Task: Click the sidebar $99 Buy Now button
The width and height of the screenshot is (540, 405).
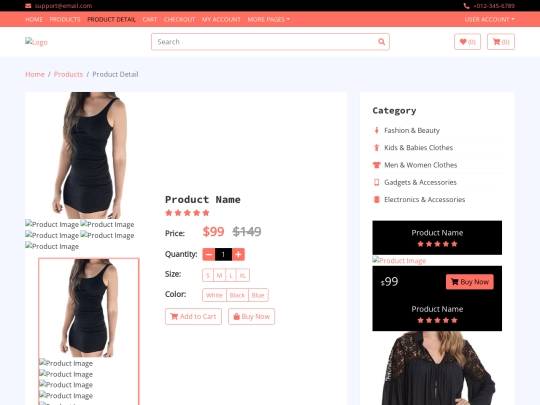Action: click(x=469, y=282)
